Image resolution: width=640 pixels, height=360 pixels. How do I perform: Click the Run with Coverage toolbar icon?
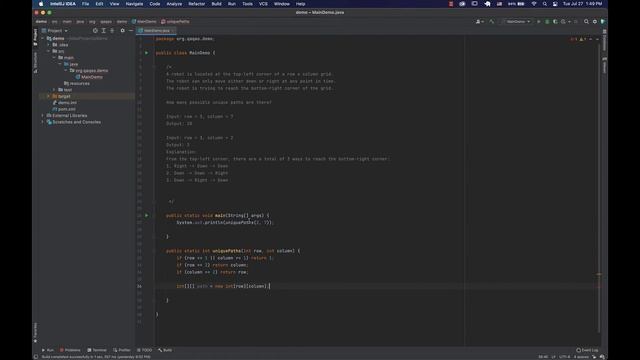click(555, 22)
